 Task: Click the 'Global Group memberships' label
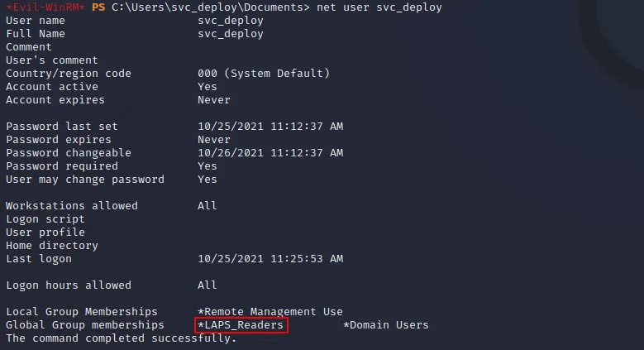pos(84,325)
